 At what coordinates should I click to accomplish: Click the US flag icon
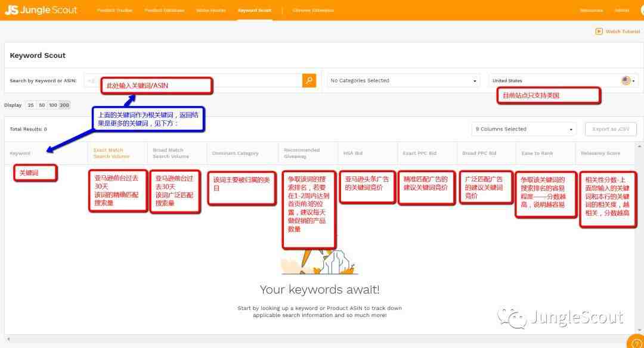[626, 80]
